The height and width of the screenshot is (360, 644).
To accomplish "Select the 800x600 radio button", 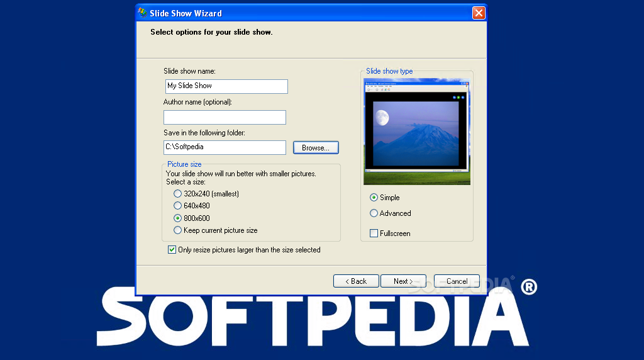I will click(x=177, y=218).
